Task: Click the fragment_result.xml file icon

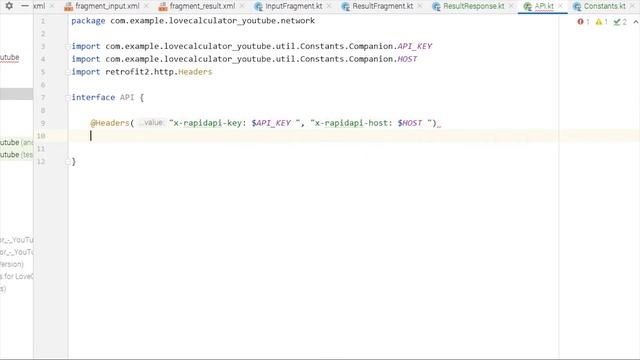Action: (x=163, y=6)
